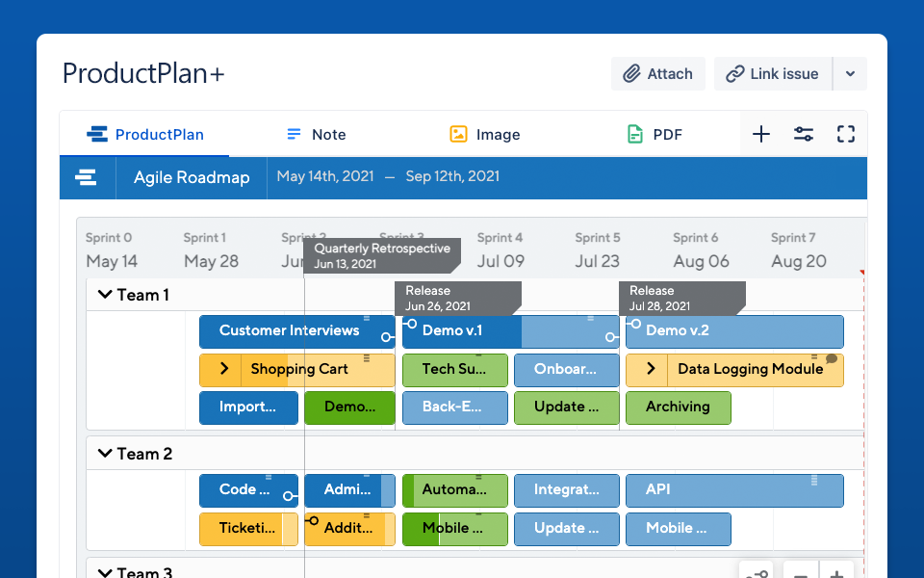Click the Quarterly Retrospective milestone flag
This screenshot has width=924, height=578.
tap(382, 255)
